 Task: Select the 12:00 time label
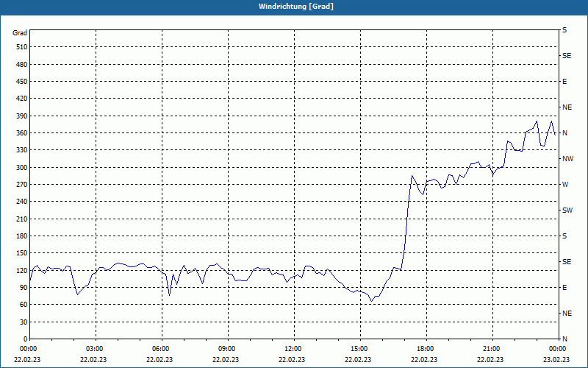[293, 349]
